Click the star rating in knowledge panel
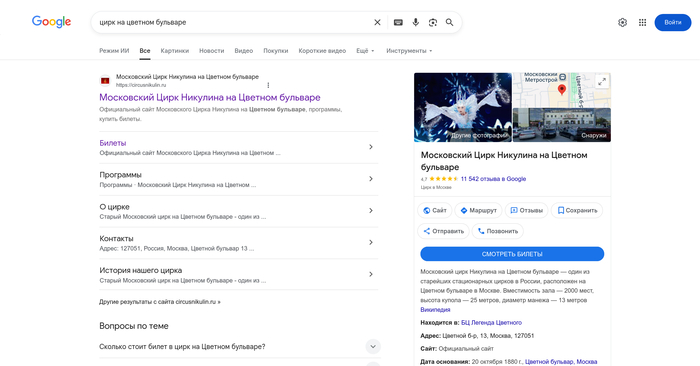Image resolution: width=700 pixels, height=366 pixels. pyautogui.click(x=443, y=179)
